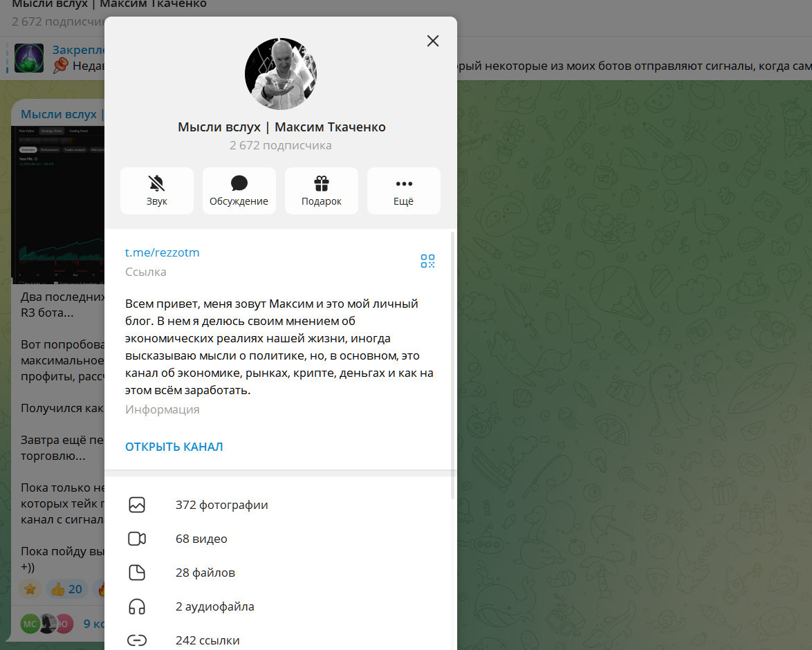Click the channel description text
This screenshot has height=650, width=812.
pos(279,347)
